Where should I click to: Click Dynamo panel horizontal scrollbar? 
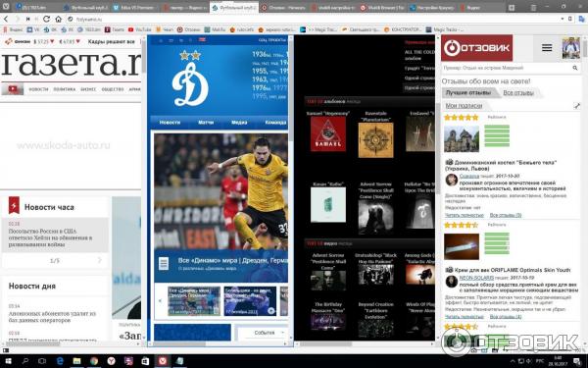179,343
